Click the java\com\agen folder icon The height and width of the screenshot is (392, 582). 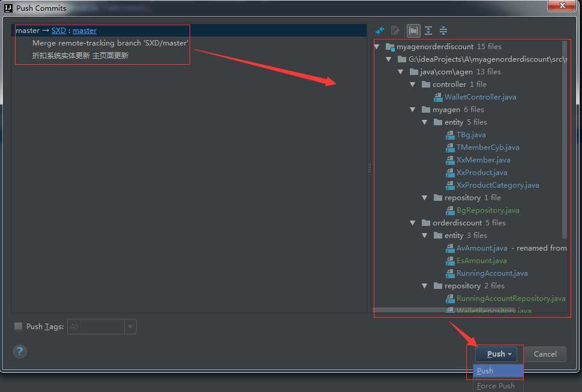414,72
